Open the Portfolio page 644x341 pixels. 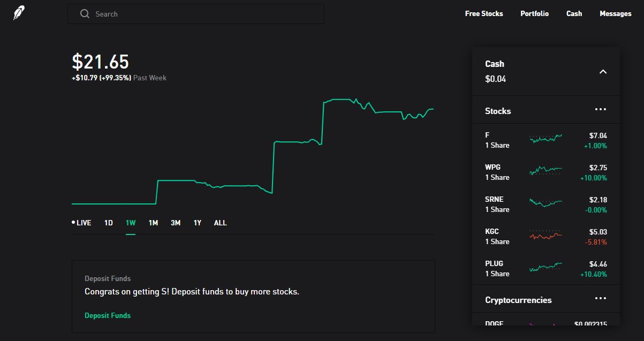[x=534, y=13]
